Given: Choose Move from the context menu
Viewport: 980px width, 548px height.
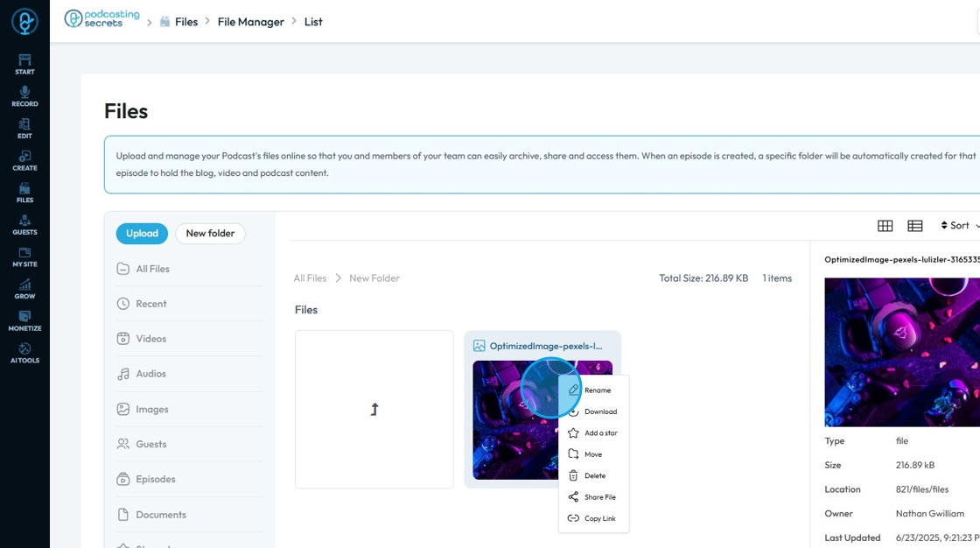Looking at the screenshot, I should click(594, 454).
